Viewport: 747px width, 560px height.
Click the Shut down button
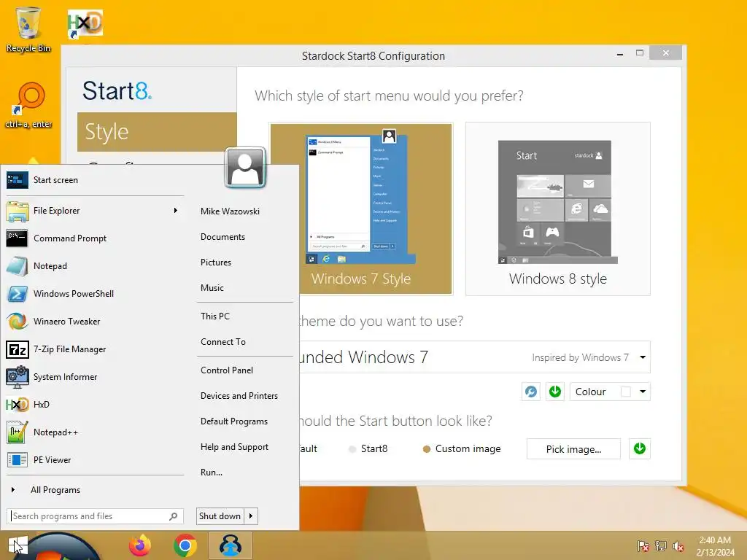click(x=220, y=516)
